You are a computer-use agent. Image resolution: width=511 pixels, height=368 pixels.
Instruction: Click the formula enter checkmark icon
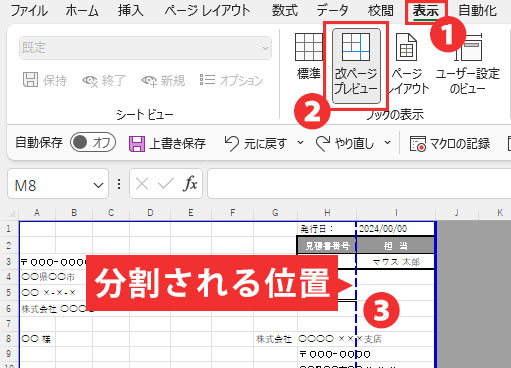click(x=166, y=184)
